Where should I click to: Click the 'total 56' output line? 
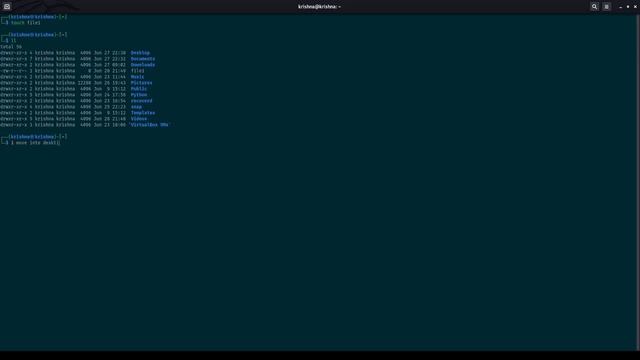[x=11, y=47]
